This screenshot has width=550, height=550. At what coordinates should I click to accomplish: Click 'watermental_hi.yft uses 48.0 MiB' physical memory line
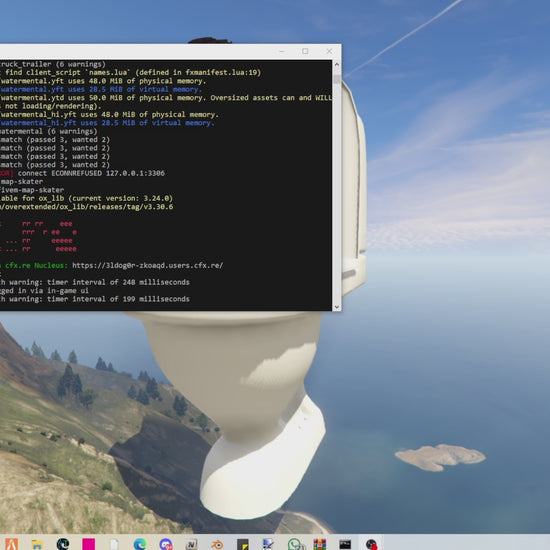click(x=109, y=114)
